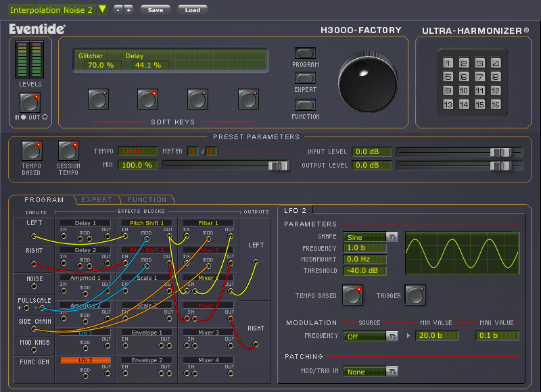Switch to the PROGRAM tab
Viewport: 541px width, 392px height.
point(44,199)
